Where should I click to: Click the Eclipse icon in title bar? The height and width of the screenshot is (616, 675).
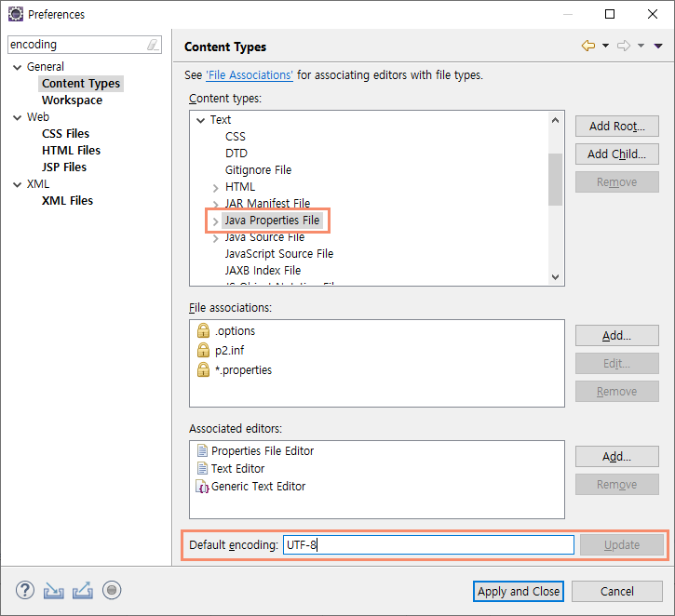[16, 14]
